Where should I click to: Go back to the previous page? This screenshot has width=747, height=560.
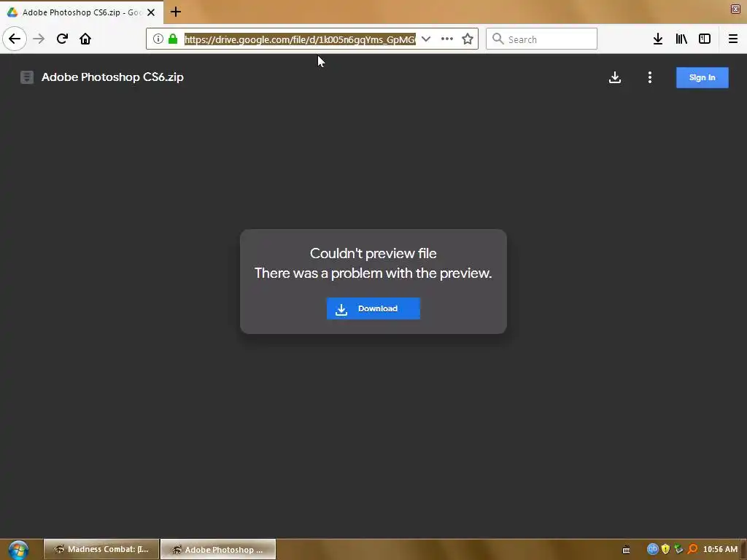tap(15, 39)
